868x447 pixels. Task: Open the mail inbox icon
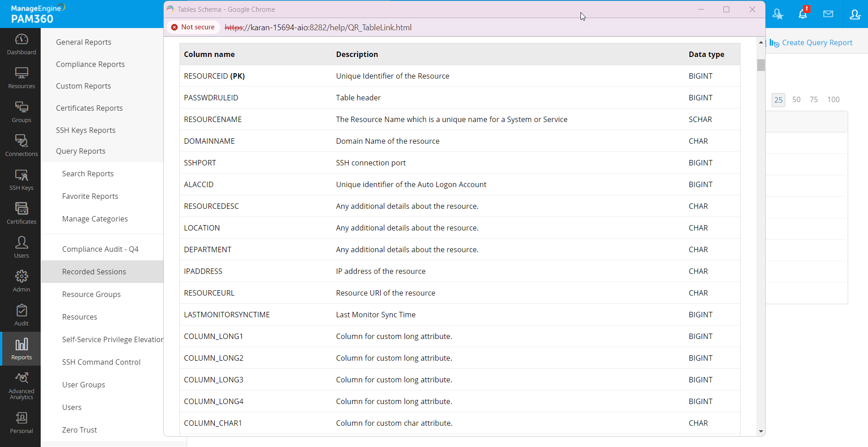click(829, 14)
